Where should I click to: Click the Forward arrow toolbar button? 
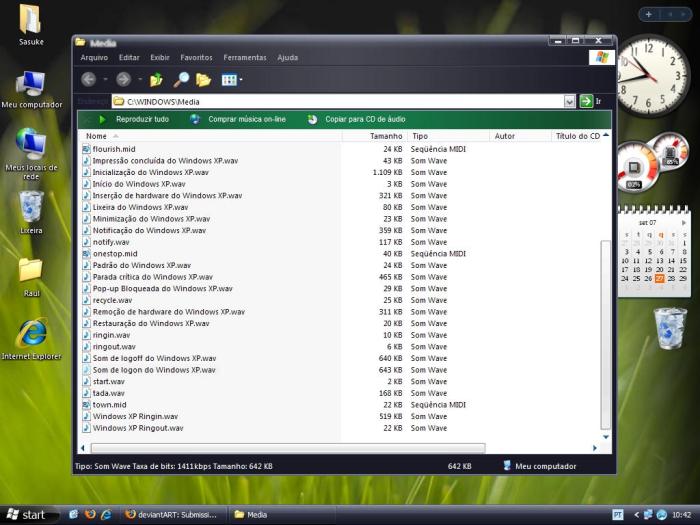[x=124, y=79]
